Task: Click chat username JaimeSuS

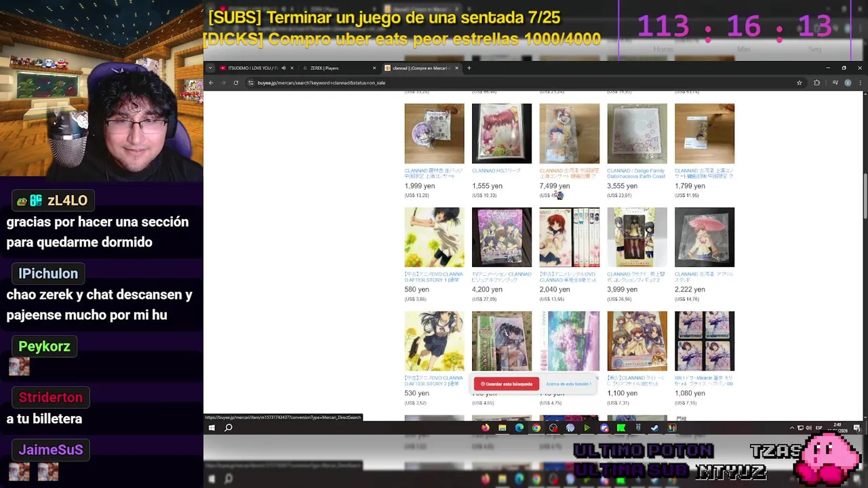Action: coord(51,449)
